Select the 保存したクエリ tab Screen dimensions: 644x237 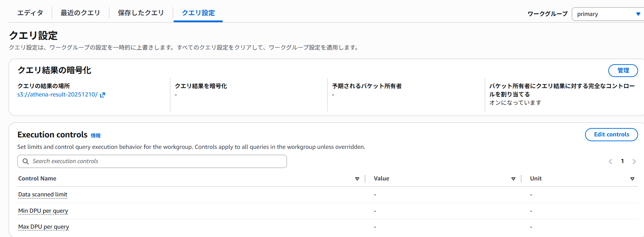[x=141, y=13]
